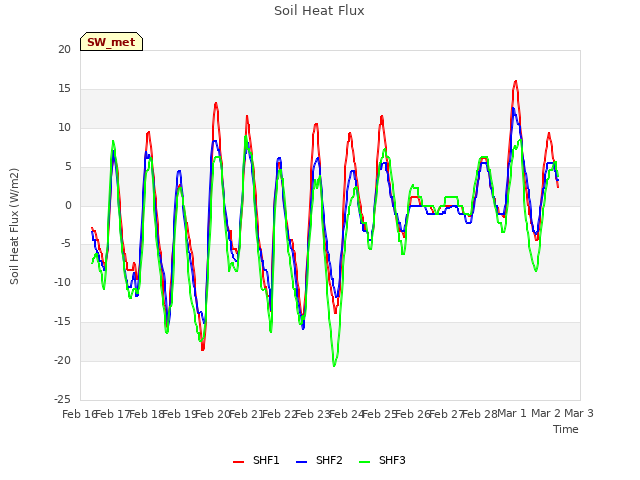Viewport: 640px width, 480px height.
Task: Click the red SHF1 legend color marker
Action: (x=238, y=462)
